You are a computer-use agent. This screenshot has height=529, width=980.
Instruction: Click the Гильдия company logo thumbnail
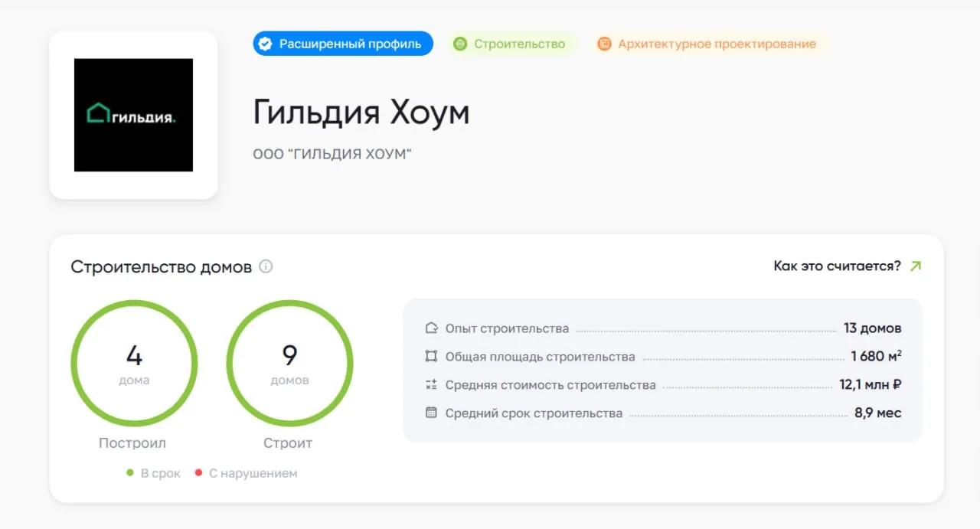[x=133, y=115]
